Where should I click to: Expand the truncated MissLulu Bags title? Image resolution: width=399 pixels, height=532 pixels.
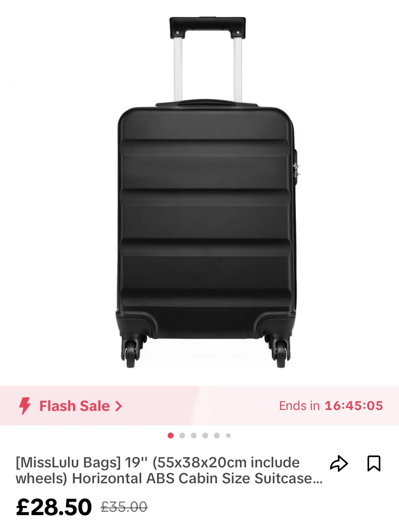(x=169, y=470)
